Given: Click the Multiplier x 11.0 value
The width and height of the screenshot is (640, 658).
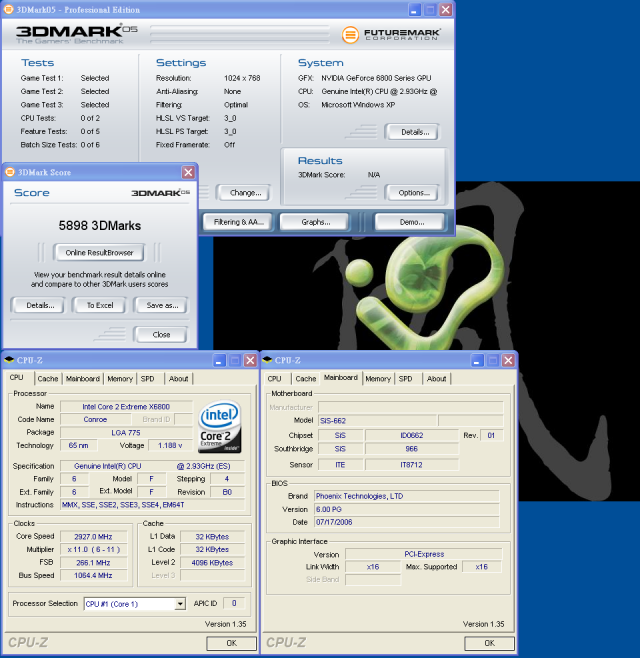Looking at the screenshot, I should click(x=94, y=550).
